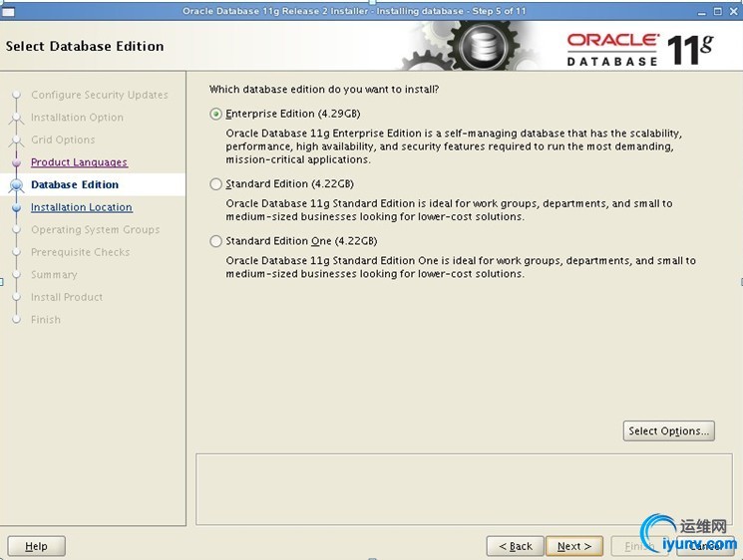Click the Next button

click(574, 546)
